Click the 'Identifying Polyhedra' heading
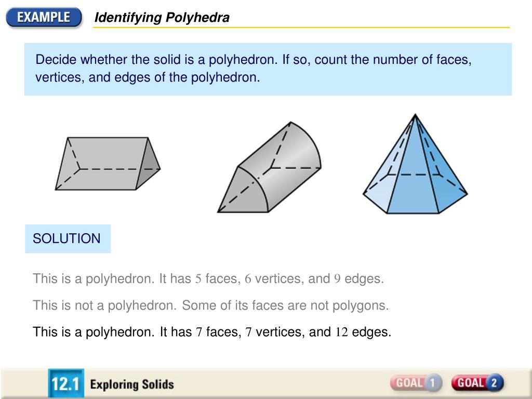Image resolution: width=532 pixels, height=399 pixels. click(x=162, y=17)
